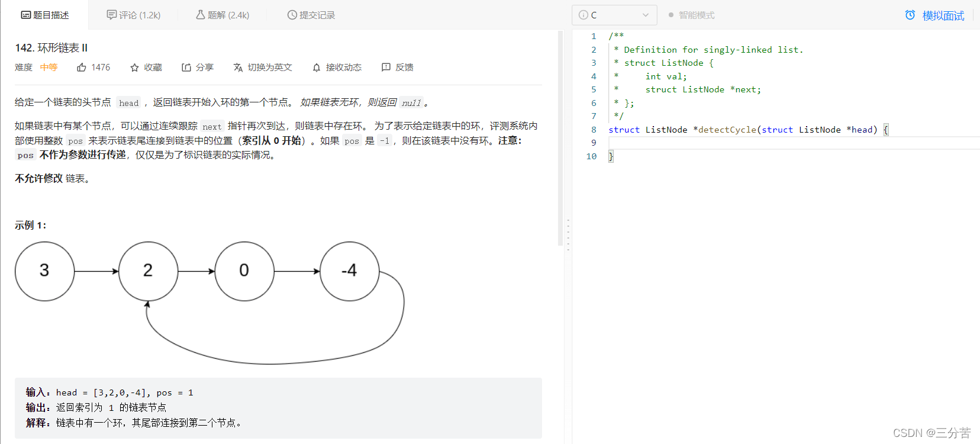Click the 模拟面试 link
Image resolution: width=980 pixels, height=444 pixels.
(x=943, y=16)
